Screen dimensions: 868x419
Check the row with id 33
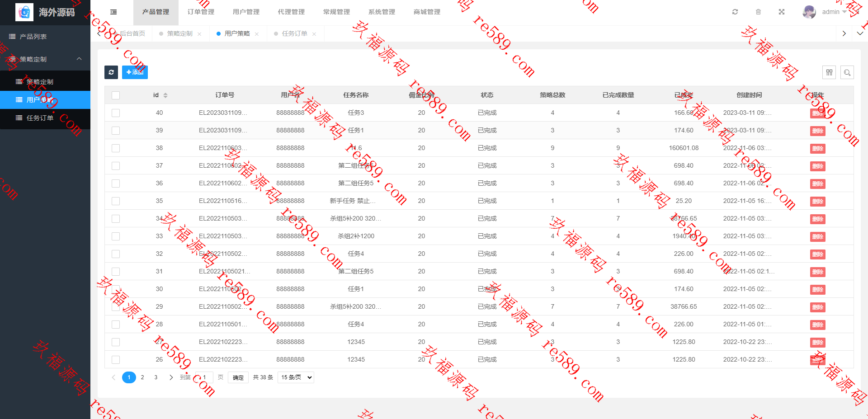[116, 236]
